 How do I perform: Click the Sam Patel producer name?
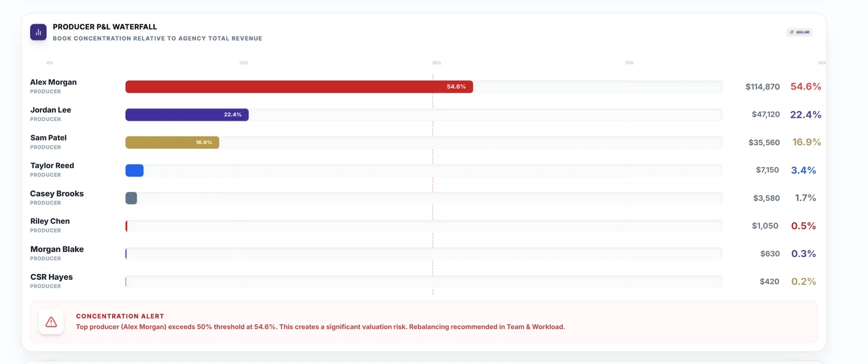(x=48, y=138)
